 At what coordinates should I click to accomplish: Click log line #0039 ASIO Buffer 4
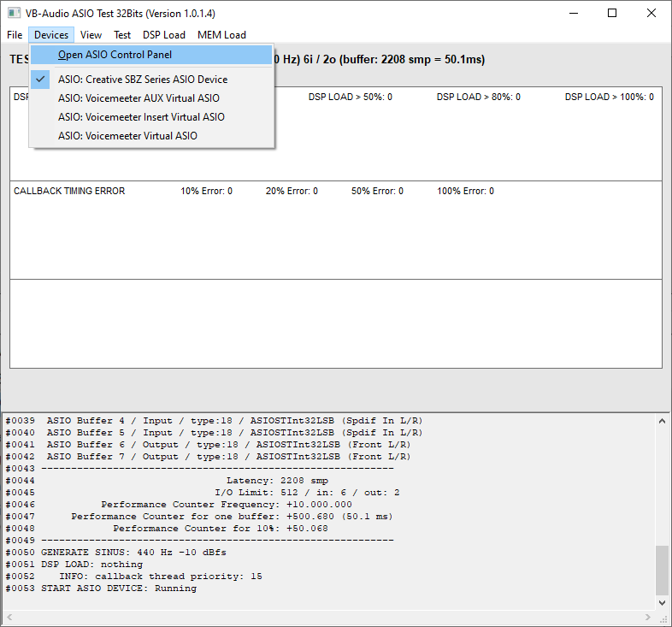(214, 421)
